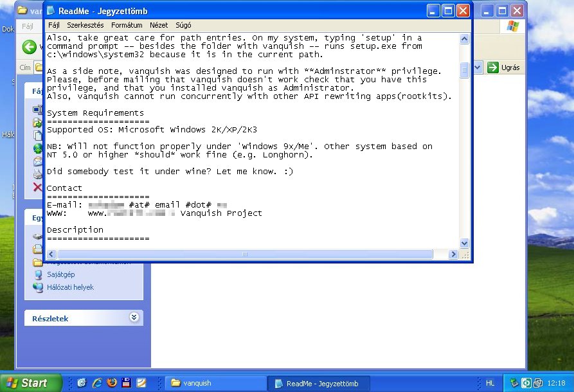Open Sajátgép from the Explorer side panel
The height and width of the screenshot is (392, 574).
pos(54,274)
